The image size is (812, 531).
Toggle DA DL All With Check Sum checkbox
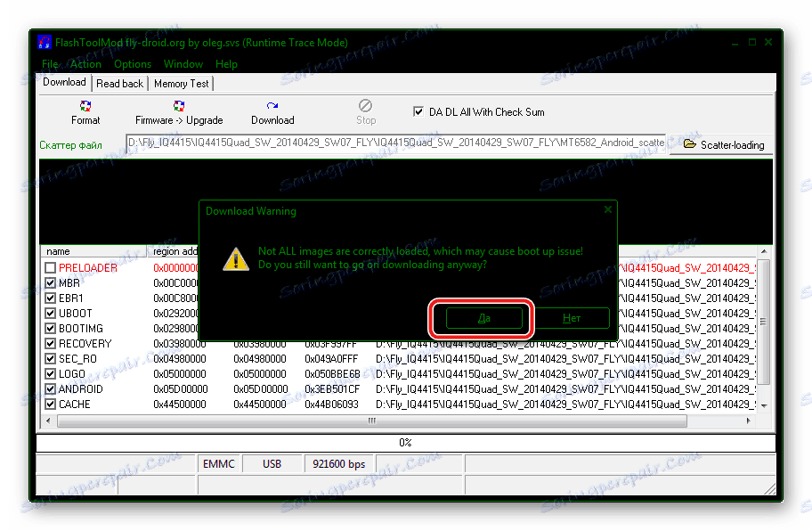tap(418, 111)
